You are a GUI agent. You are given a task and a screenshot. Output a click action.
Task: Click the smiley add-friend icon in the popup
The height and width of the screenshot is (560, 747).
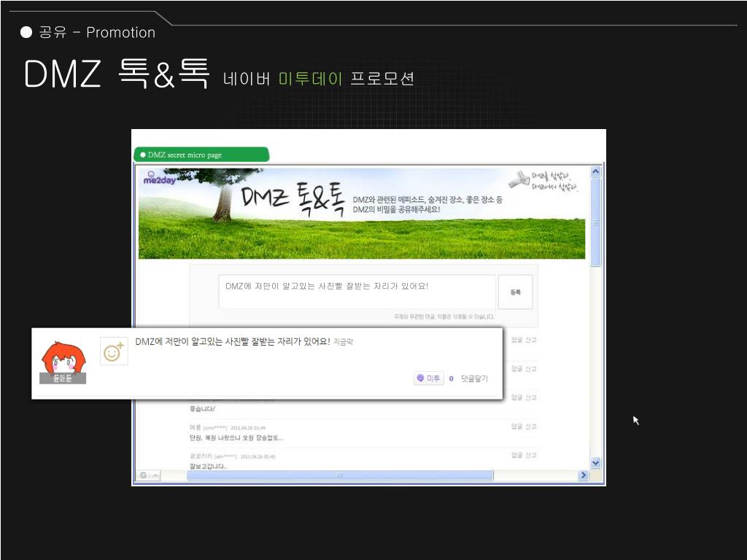(x=114, y=351)
